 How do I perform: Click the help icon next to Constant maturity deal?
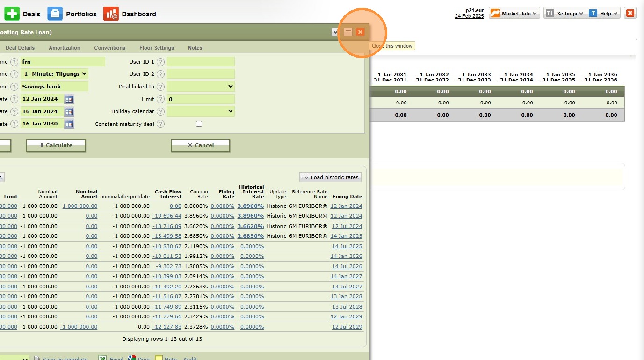[160, 124]
